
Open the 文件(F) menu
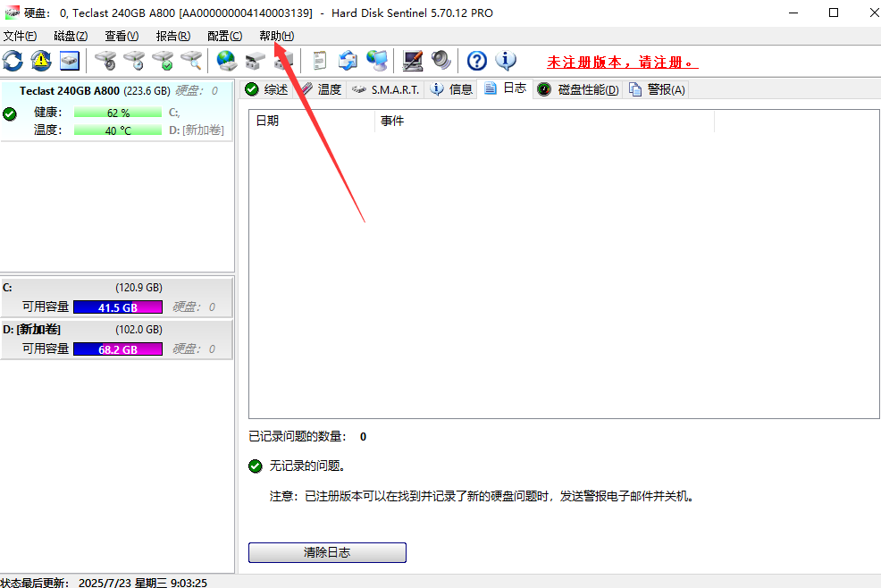pyautogui.click(x=21, y=36)
